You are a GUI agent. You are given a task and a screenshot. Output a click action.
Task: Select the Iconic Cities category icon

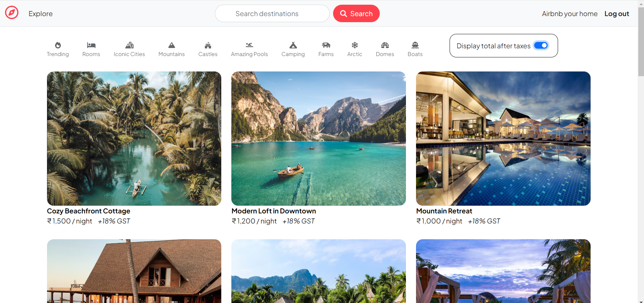pyautogui.click(x=129, y=45)
